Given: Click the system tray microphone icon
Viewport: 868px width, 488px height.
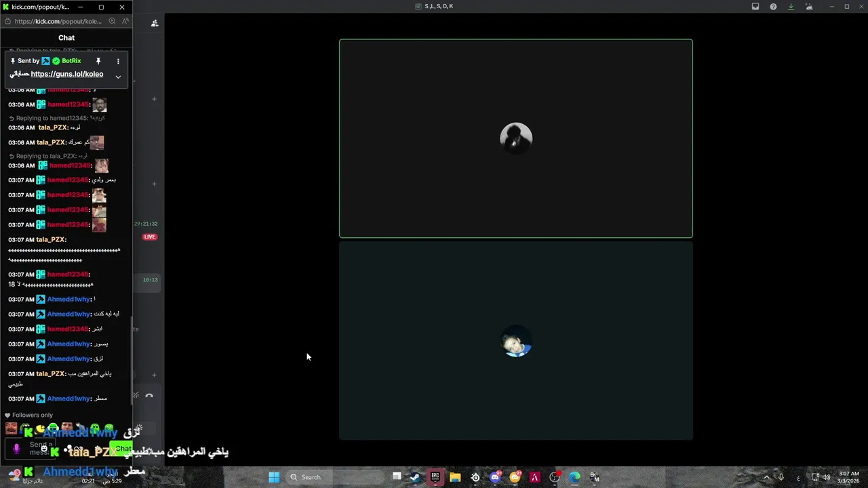Looking at the screenshot, I should (x=781, y=477).
